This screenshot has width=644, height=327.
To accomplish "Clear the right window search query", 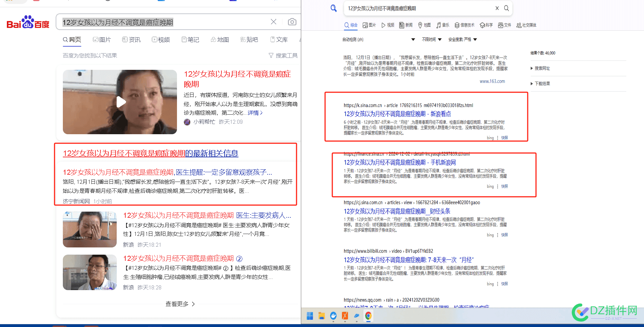I will pyautogui.click(x=497, y=8).
